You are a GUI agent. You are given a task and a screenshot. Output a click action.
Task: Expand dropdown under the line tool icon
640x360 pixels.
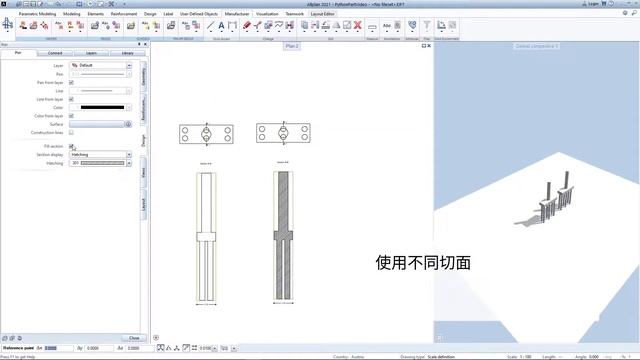(x=210, y=32)
